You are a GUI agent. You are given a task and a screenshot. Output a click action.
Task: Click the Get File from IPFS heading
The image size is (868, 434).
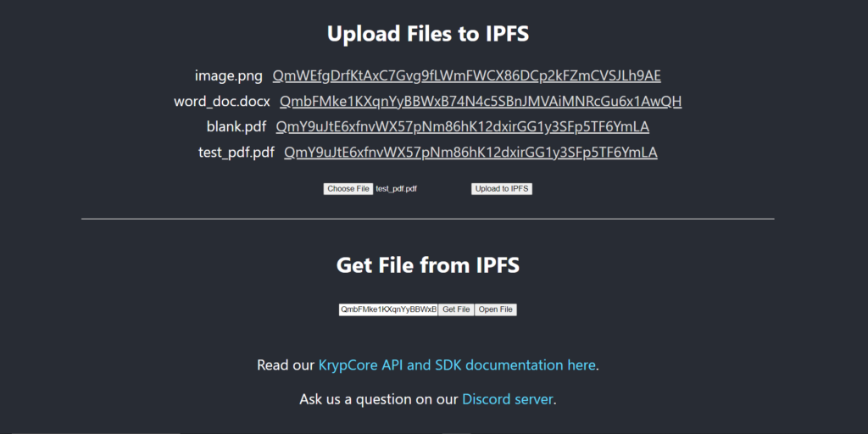click(428, 265)
